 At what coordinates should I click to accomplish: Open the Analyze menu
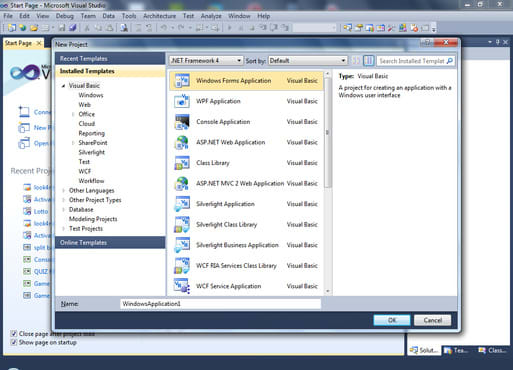pos(211,16)
